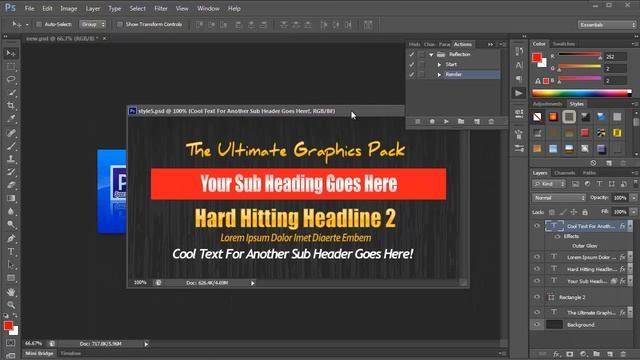
Task: Open the Filter menu
Action: (161, 8)
